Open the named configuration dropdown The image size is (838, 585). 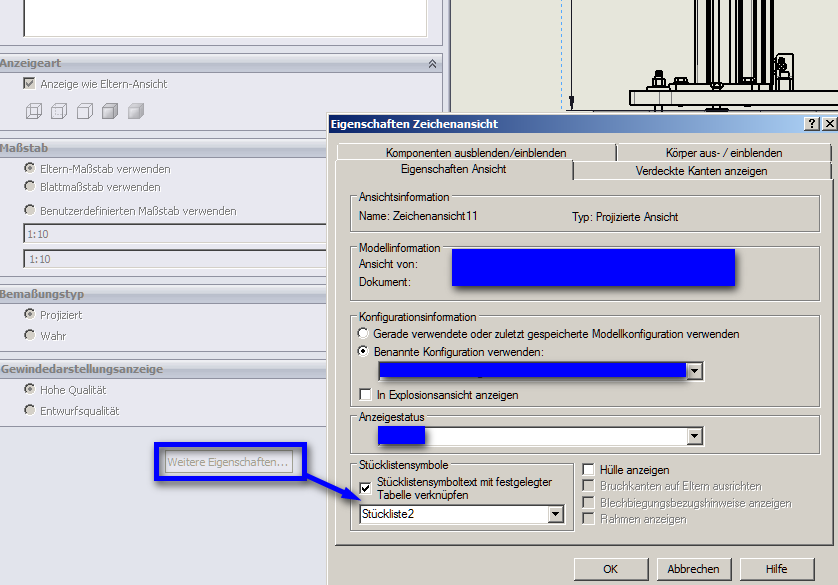click(x=694, y=371)
